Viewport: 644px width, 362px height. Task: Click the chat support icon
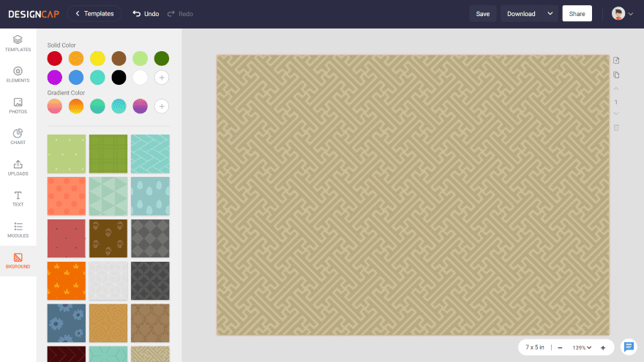click(x=628, y=347)
